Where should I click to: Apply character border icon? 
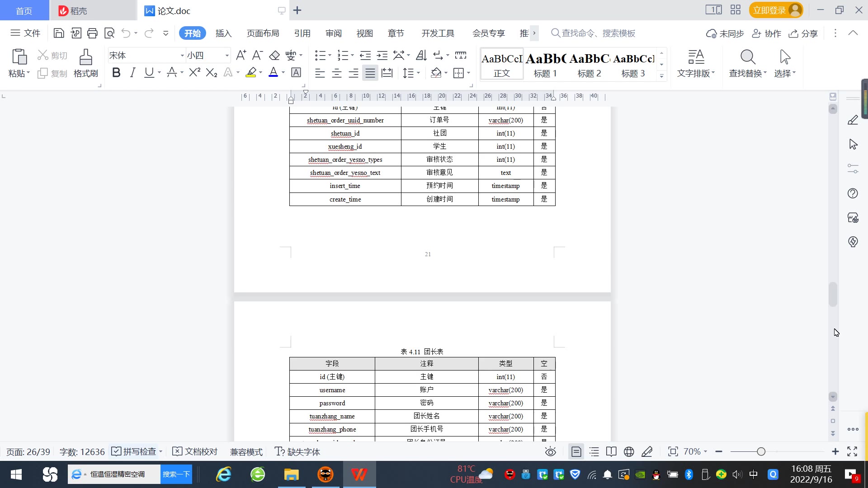296,72
